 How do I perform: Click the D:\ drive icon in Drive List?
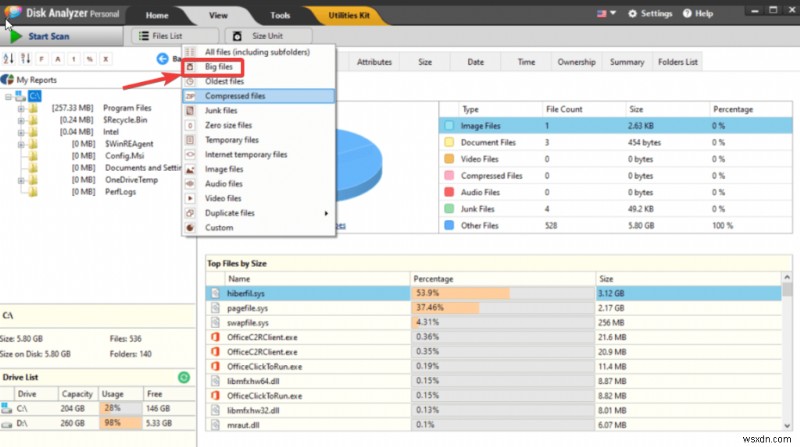(x=6, y=424)
